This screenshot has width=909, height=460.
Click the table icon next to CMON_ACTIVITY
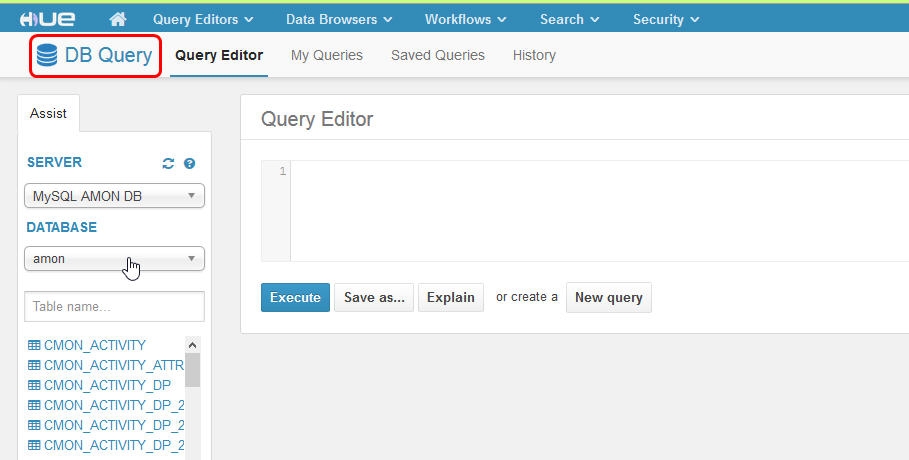[x=34, y=345]
